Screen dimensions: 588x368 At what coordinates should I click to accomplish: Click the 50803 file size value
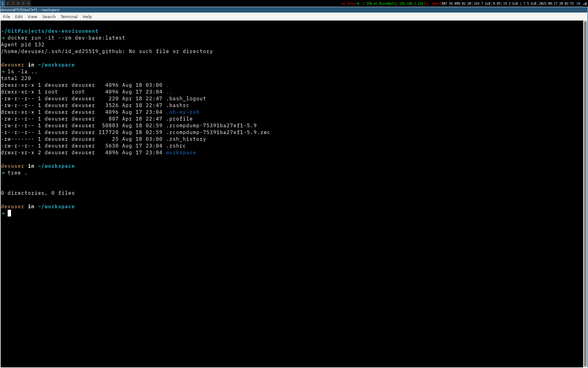click(110, 125)
